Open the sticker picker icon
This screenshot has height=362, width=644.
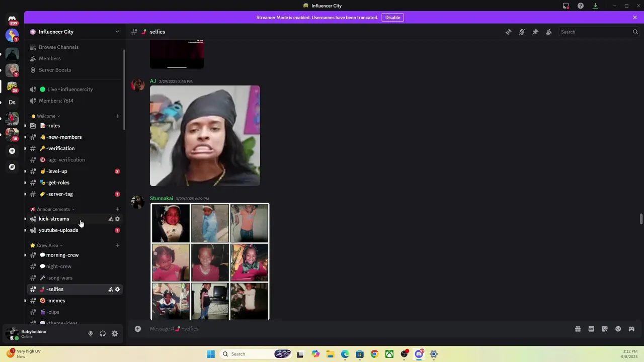coord(605,329)
